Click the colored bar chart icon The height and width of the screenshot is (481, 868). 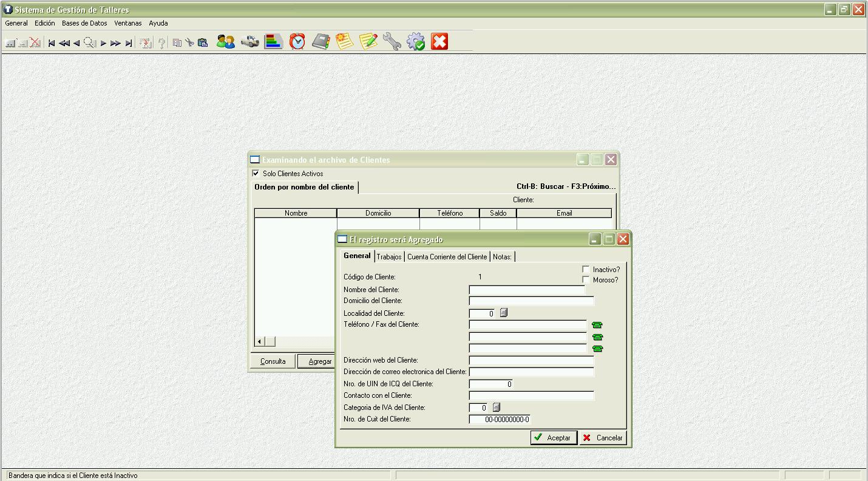(274, 41)
